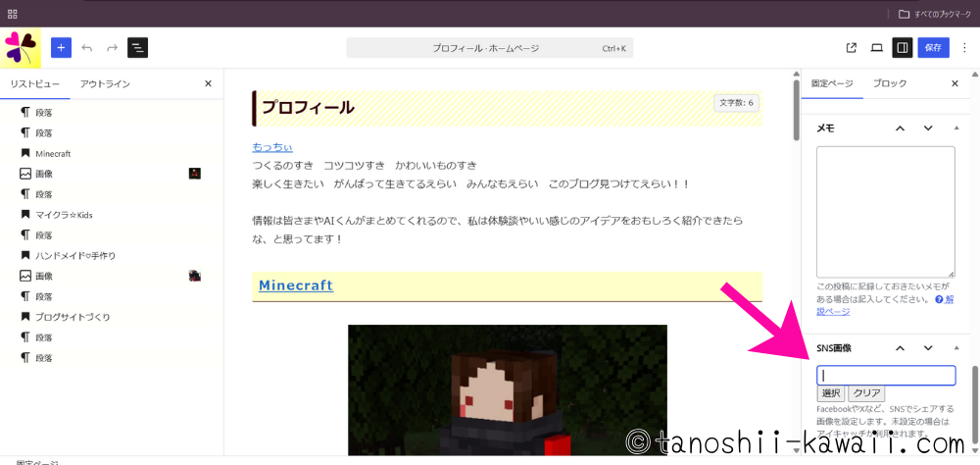Select the Minecraft character image block
980x465 pixels.
tap(507, 389)
